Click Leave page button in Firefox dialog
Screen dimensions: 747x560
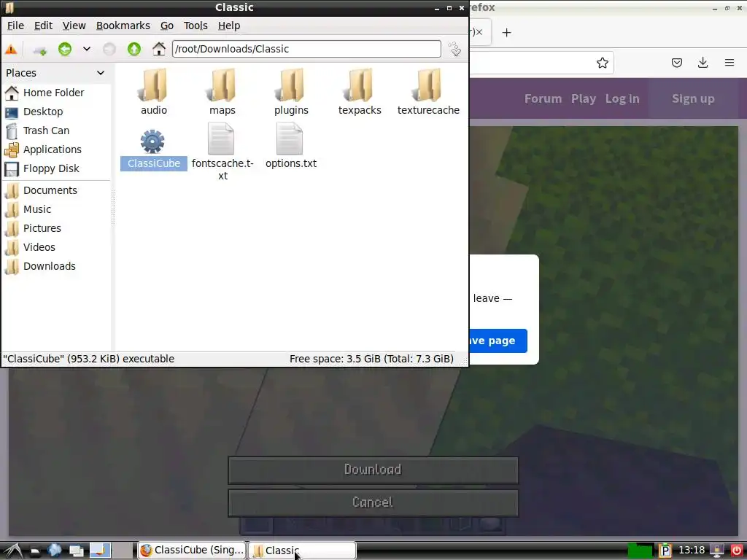click(498, 341)
